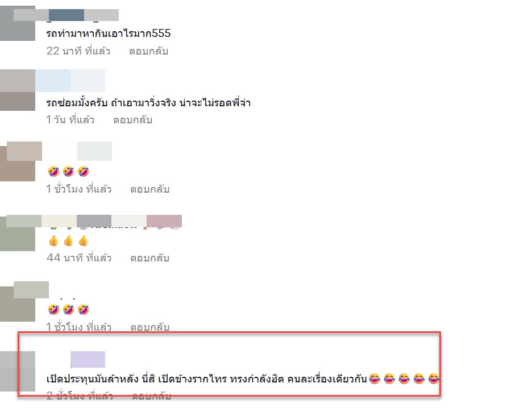
Task: Click reply under the 2 hours ago comment
Action: click(151, 396)
